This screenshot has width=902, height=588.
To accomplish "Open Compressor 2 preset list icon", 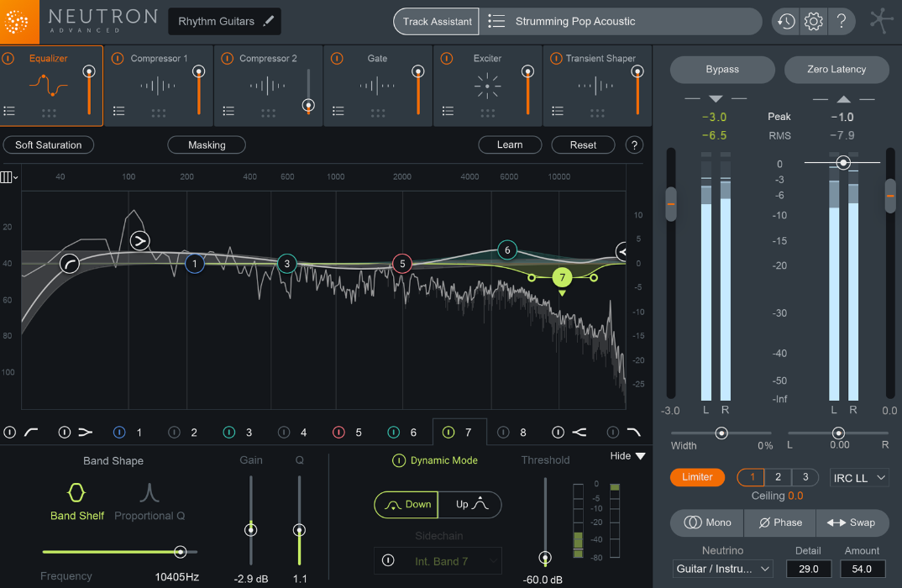I will (x=228, y=111).
